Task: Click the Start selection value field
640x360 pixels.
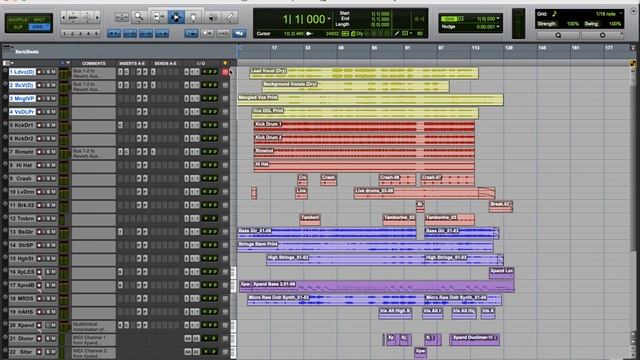Action: (x=380, y=14)
